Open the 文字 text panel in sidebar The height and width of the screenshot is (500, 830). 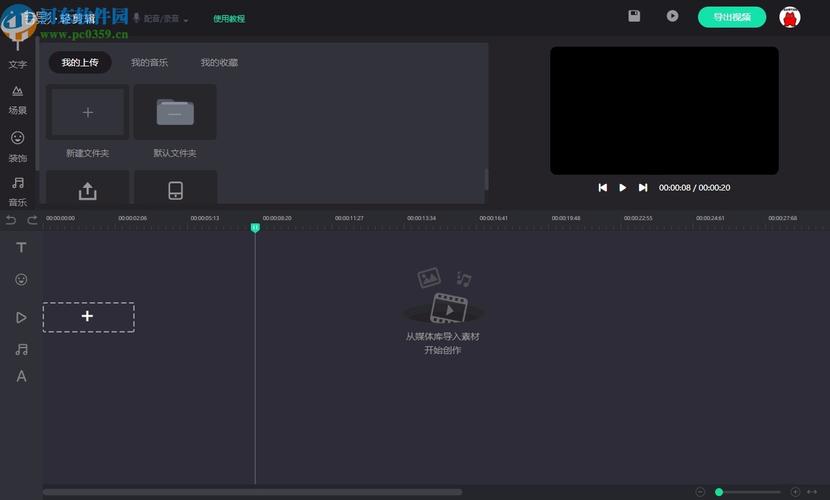point(17,57)
